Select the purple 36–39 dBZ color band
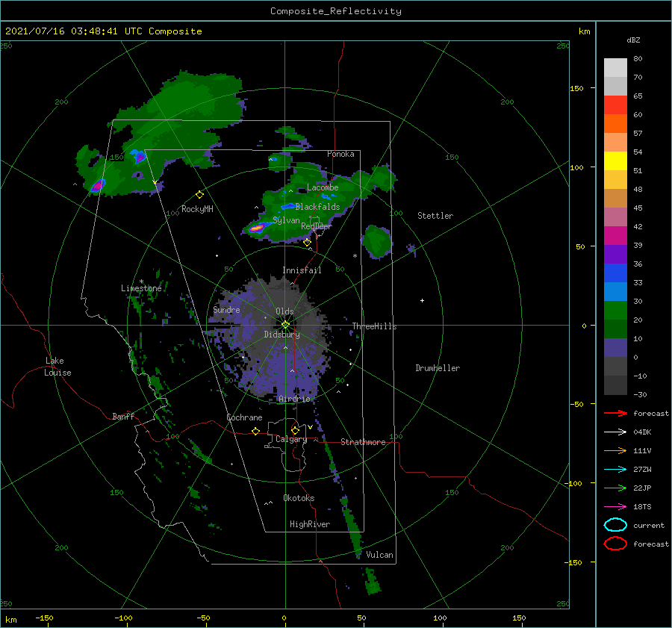Image resolution: width=672 pixels, height=628 pixels. tap(615, 255)
